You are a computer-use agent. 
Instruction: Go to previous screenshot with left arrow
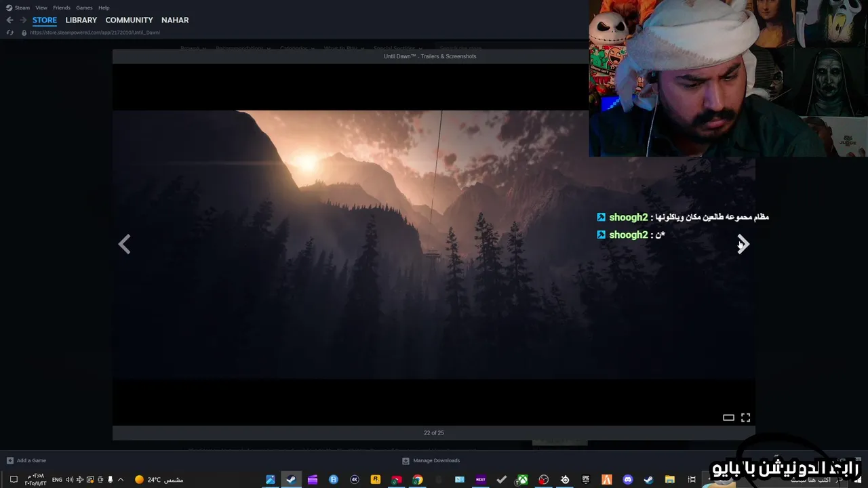click(124, 245)
